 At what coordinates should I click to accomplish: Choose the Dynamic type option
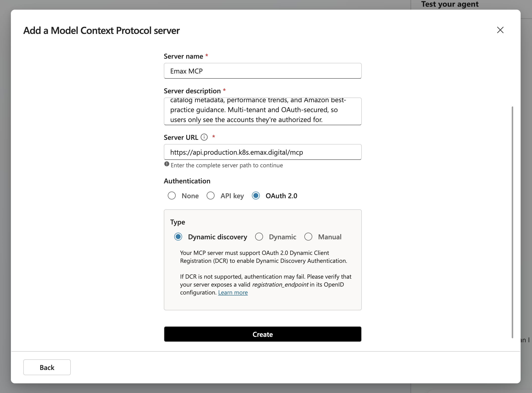pos(259,237)
